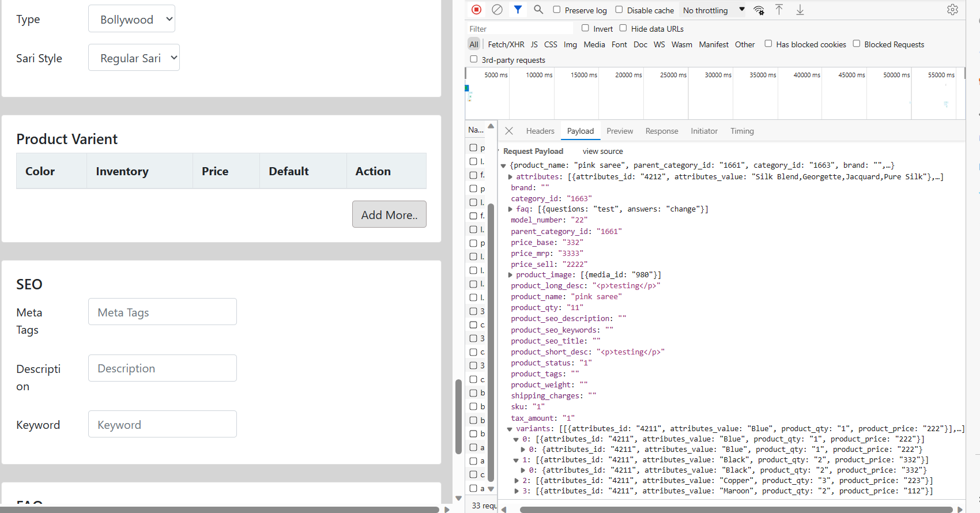Click the Inventory column header
Screen dimensions: 980x513
[x=140, y=171]
